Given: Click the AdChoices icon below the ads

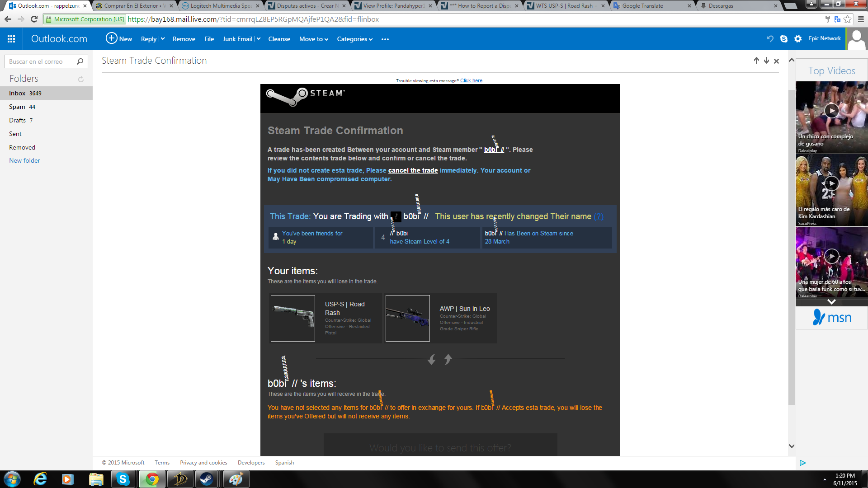Looking at the screenshot, I should (802, 463).
